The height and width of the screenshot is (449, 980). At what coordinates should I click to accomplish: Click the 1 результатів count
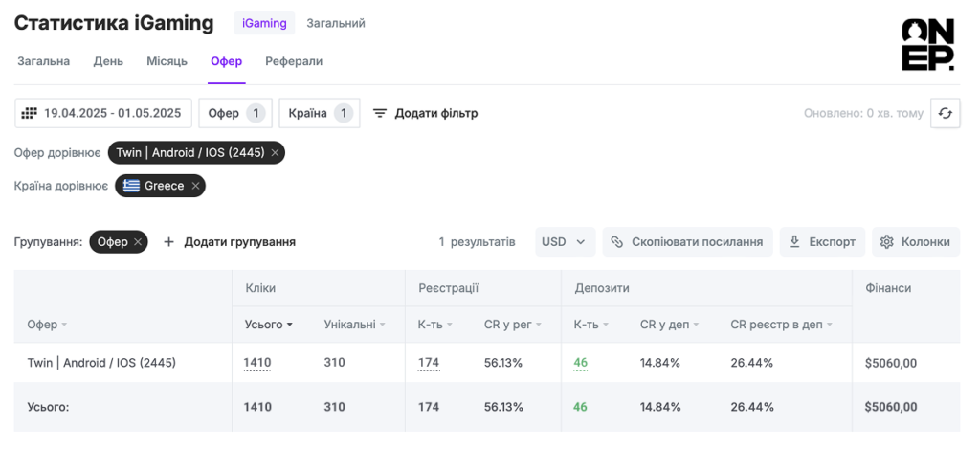477,242
